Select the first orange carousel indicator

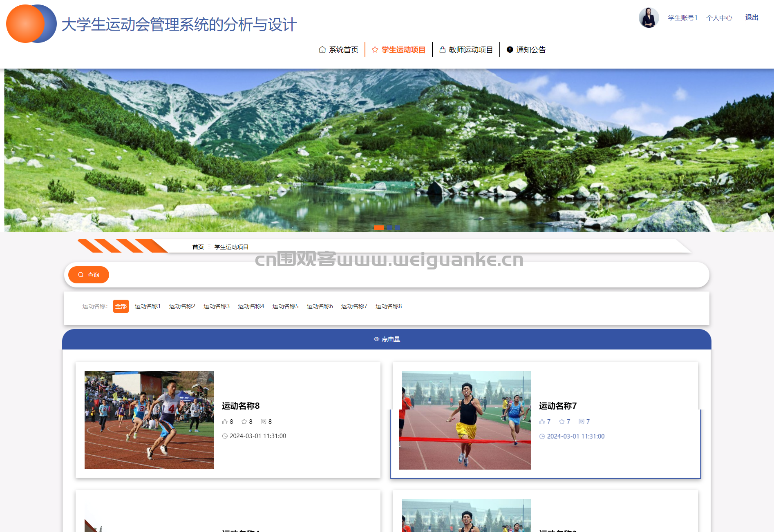tap(379, 227)
